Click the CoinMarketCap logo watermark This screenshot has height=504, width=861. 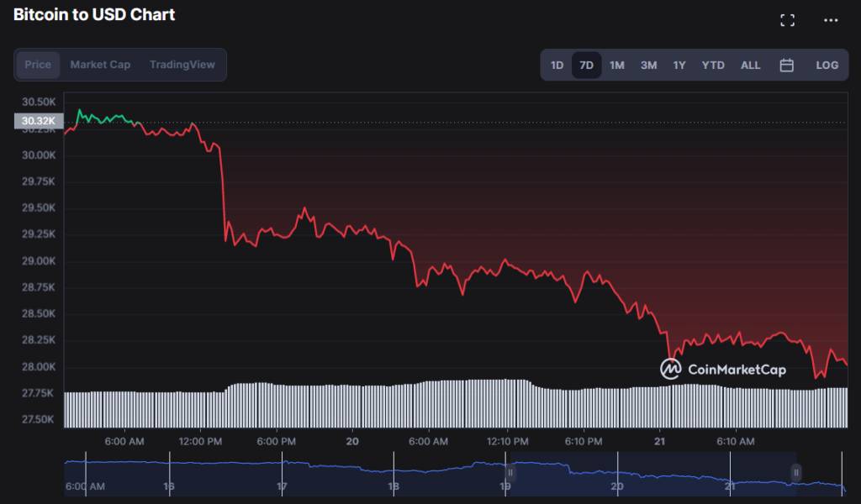tap(725, 368)
